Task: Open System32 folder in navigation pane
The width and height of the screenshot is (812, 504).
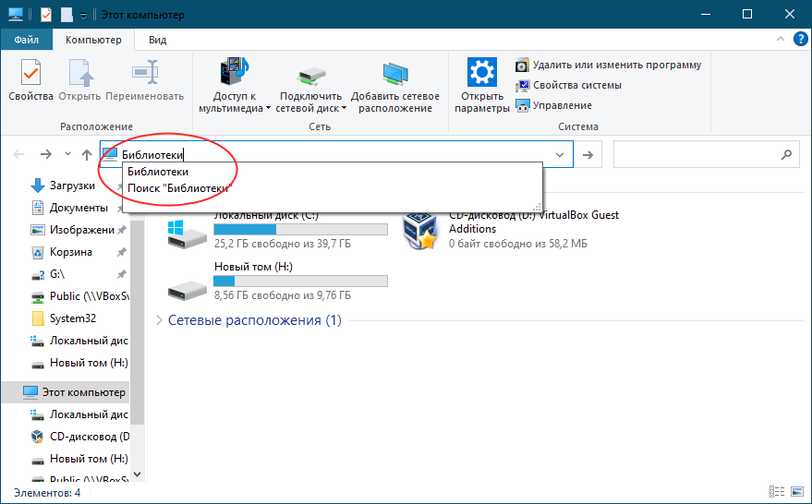Action: (x=72, y=318)
